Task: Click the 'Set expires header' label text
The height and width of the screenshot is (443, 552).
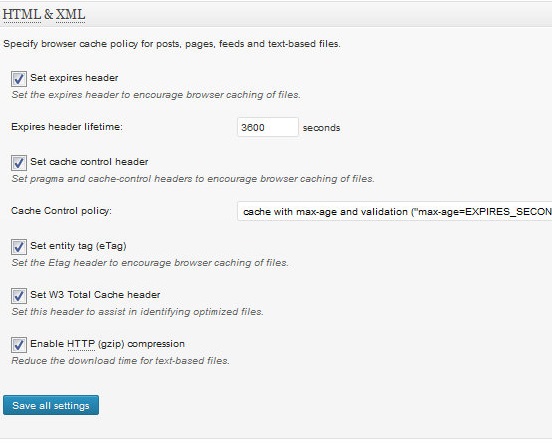Action: (74, 78)
